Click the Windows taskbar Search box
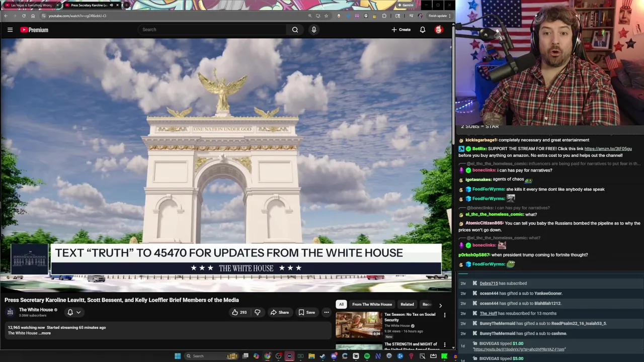This screenshot has width=644, height=362. point(211,356)
